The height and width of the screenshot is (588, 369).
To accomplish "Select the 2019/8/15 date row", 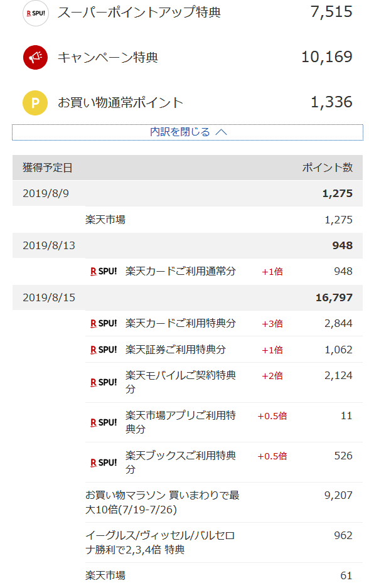I will [x=188, y=297].
